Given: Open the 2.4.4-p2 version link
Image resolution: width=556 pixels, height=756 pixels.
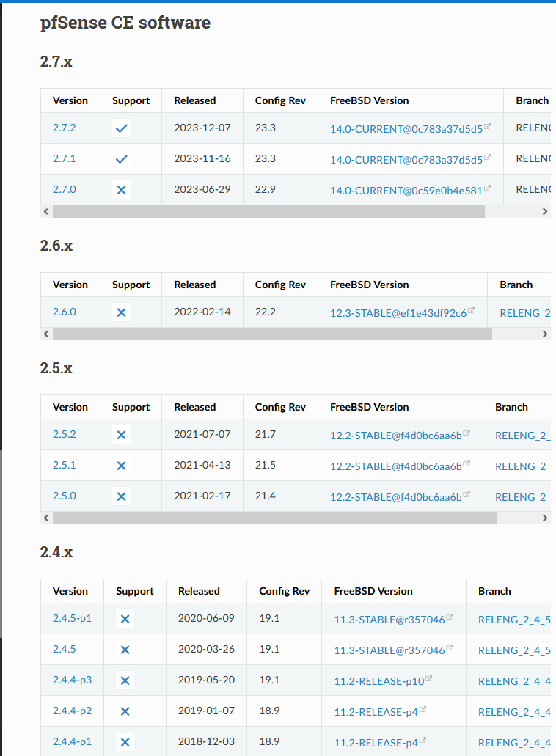Looking at the screenshot, I should [x=72, y=711].
